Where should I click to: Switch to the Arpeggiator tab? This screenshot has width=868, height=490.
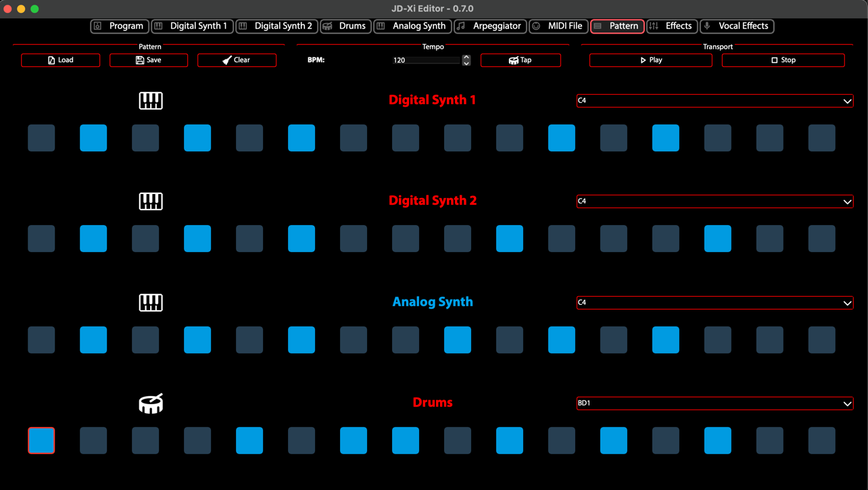click(490, 26)
